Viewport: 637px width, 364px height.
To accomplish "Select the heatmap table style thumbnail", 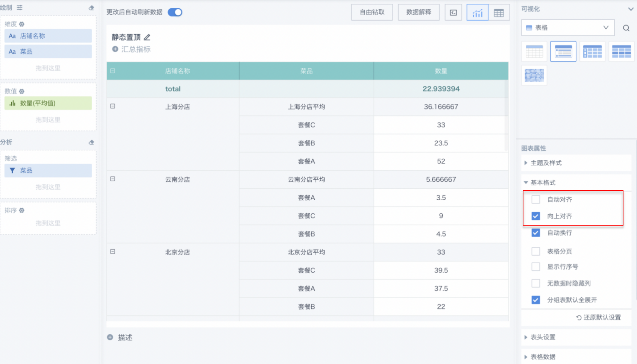I will 534,75.
